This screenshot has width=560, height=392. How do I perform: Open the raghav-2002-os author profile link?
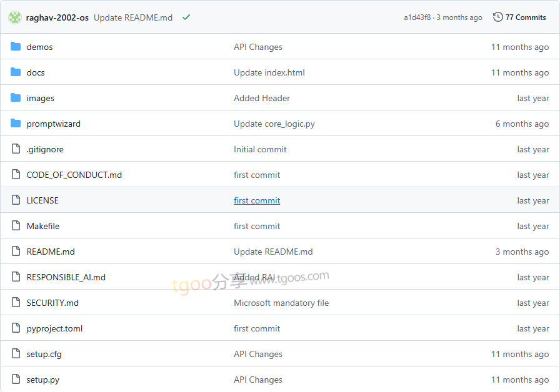pyautogui.click(x=57, y=17)
